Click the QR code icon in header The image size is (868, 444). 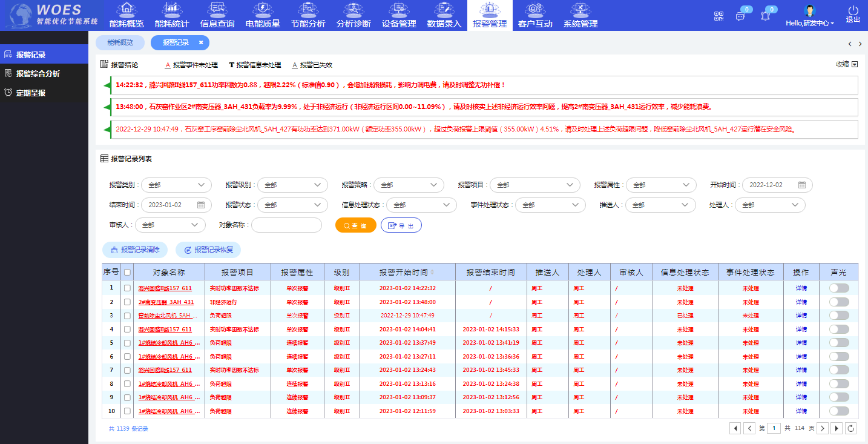(x=718, y=16)
